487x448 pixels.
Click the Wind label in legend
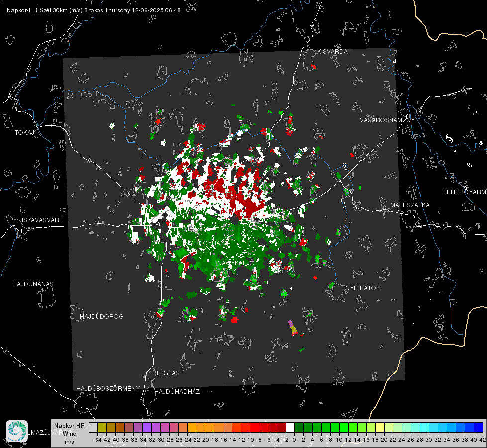coord(70,434)
